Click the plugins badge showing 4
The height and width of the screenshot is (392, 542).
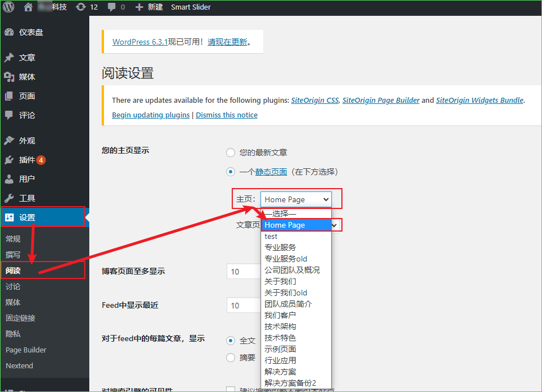41,160
